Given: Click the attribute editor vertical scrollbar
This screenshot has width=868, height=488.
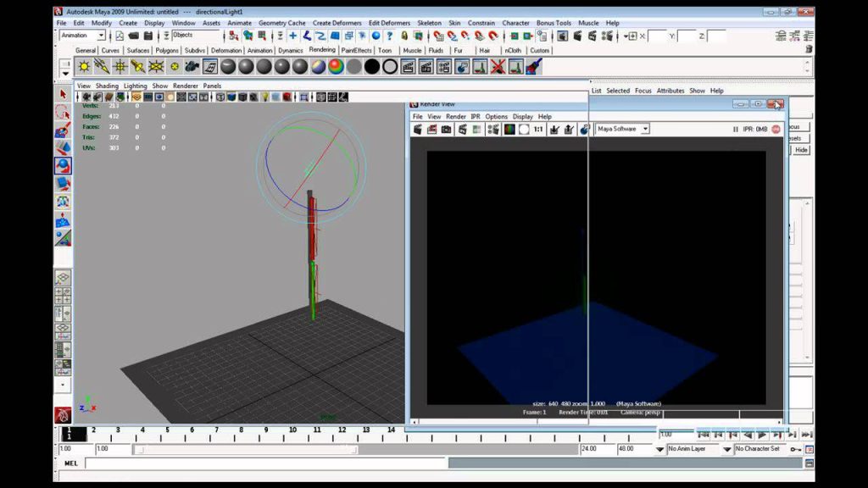Looking at the screenshot, I should (807, 281).
